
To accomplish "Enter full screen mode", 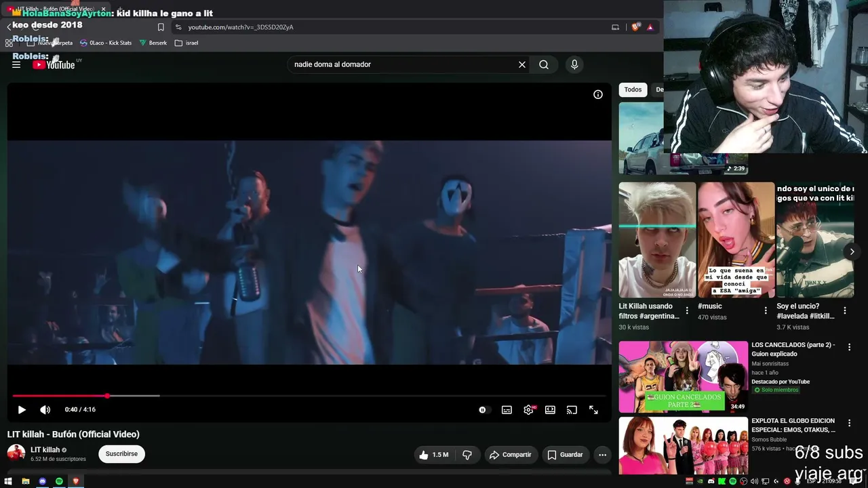I will tap(593, 409).
